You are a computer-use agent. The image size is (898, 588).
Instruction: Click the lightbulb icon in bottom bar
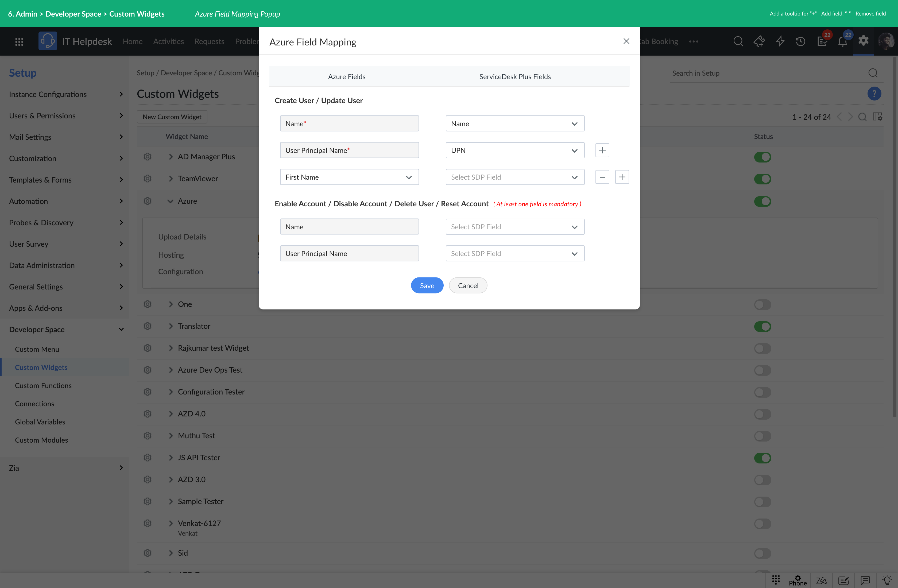tap(887, 581)
